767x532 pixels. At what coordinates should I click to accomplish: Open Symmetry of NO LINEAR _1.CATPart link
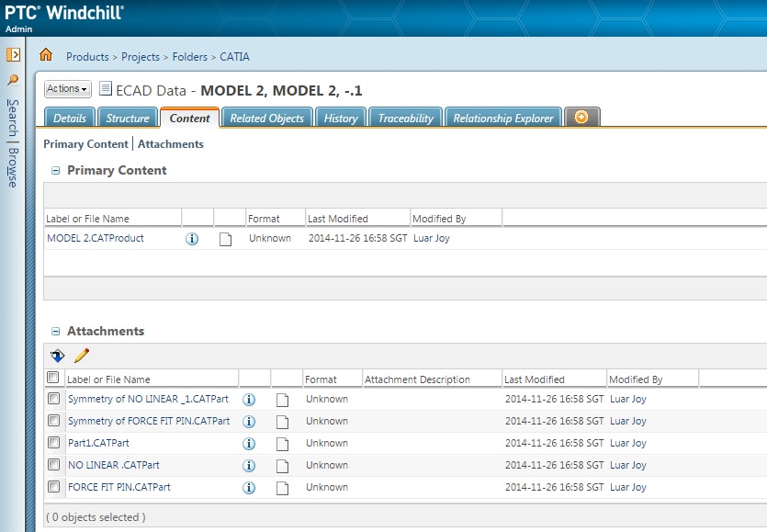tap(148, 399)
